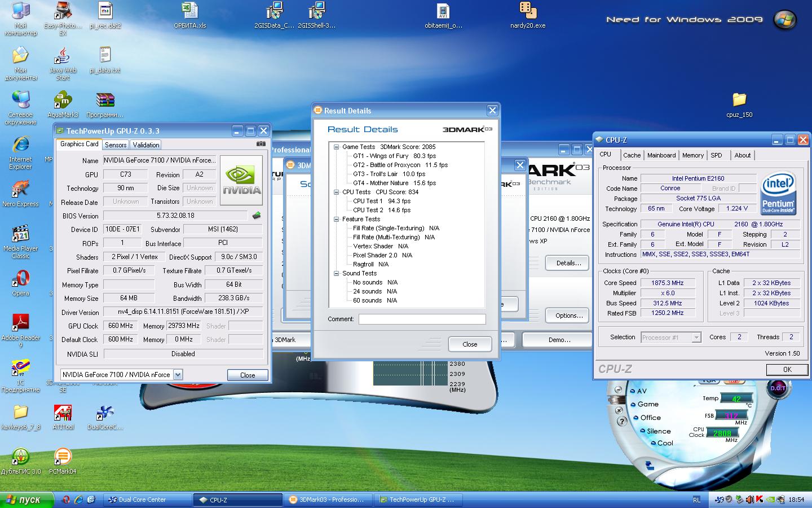The image size is (812, 508).
Task: Click OK in the CPU-Z window
Action: click(787, 370)
